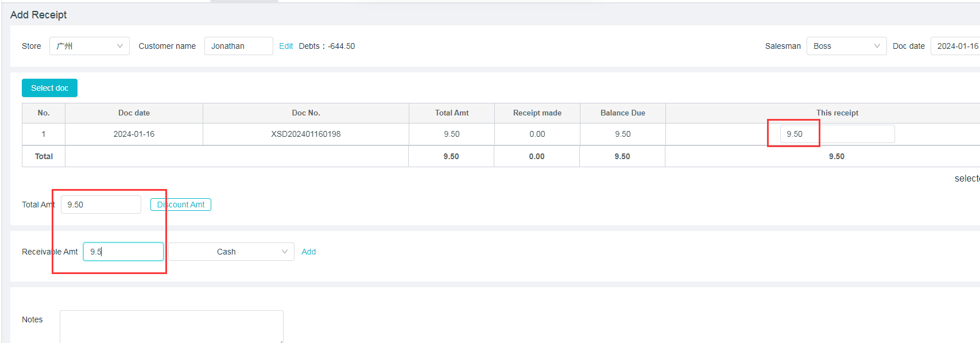The image size is (980, 343).
Task: Click the Balance Due column header
Action: pos(622,113)
